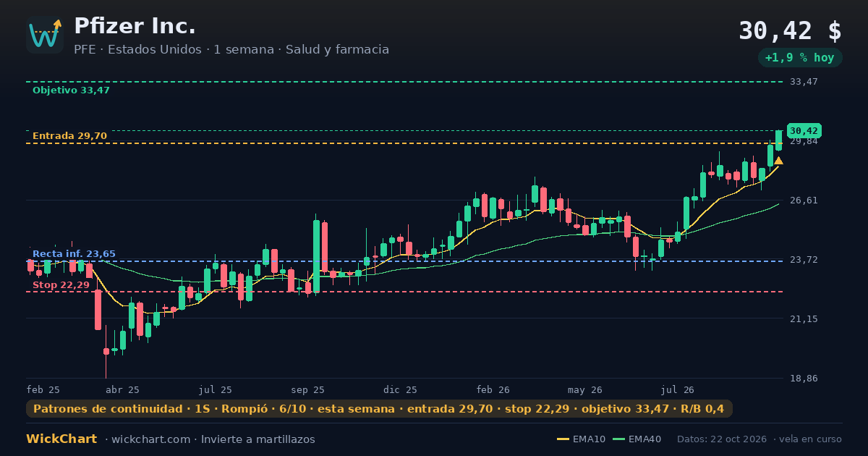The height and width of the screenshot is (456, 868).
Task: Click the EMA10 yellow legend line swatch
Action: pos(563,439)
